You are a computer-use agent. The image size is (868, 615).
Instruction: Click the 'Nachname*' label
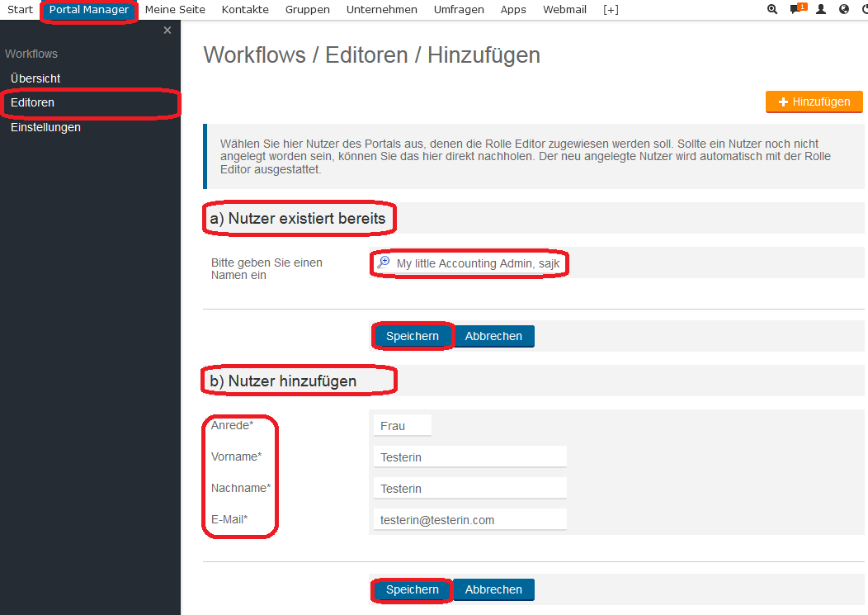241,488
